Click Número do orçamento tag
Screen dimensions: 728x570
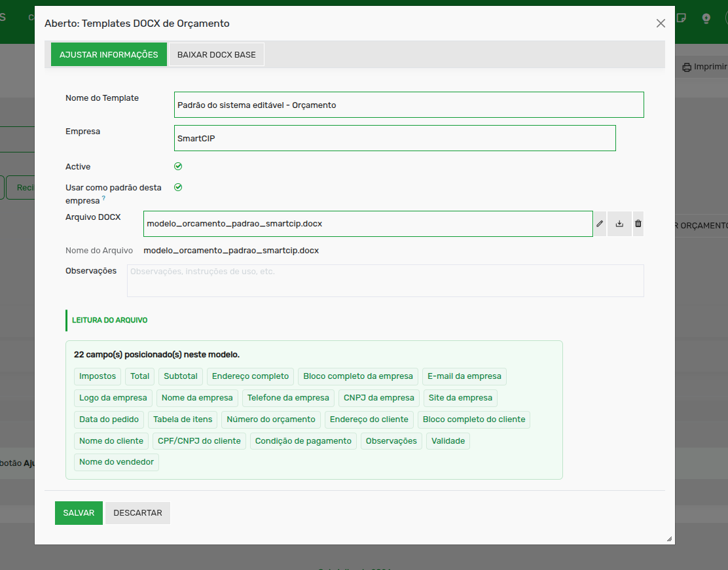(x=270, y=419)
